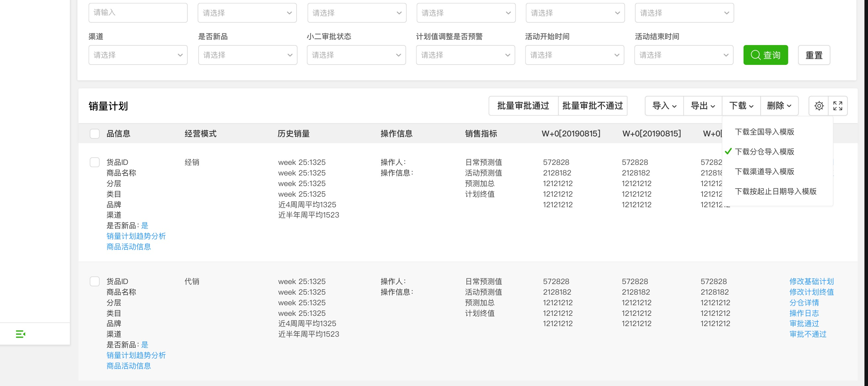Click 批量审批不通过 button

[x=592, y=106]
